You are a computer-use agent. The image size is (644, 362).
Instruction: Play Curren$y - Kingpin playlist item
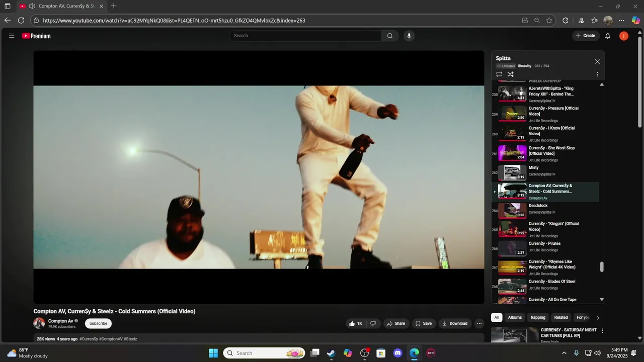point(545,229)
